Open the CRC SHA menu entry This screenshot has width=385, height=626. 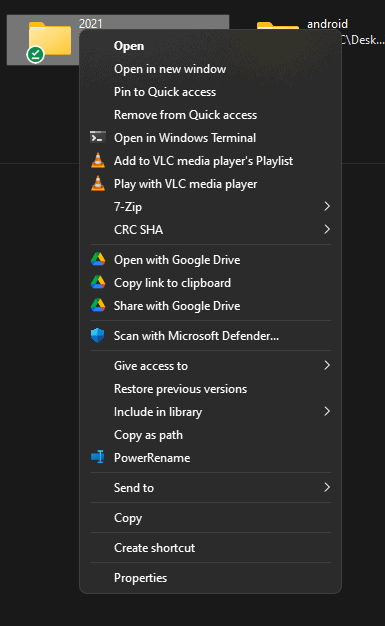click(210, 230)
